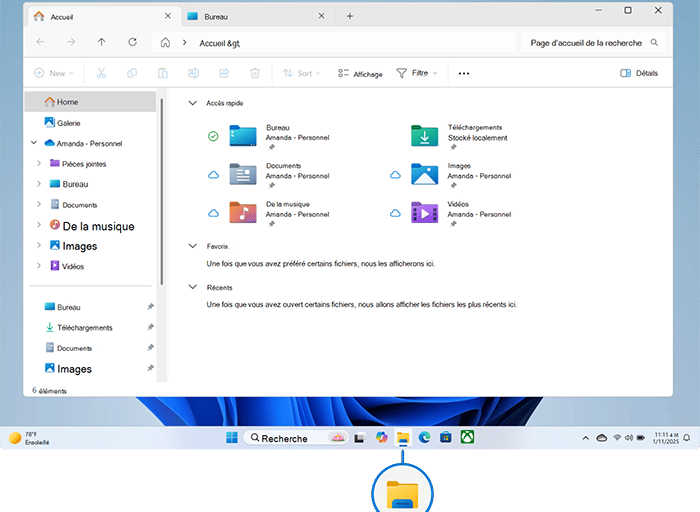
Task: Click the Windows Start button on taskbar
Action: pyautogui.click(x=232, y=437)
